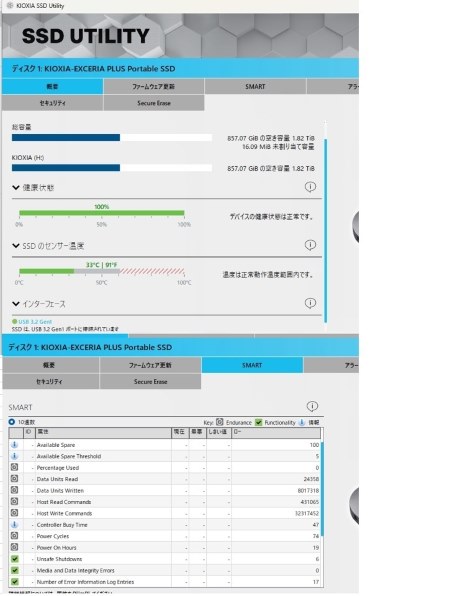Collapse the インターフェース section chevron

(16, 304)
